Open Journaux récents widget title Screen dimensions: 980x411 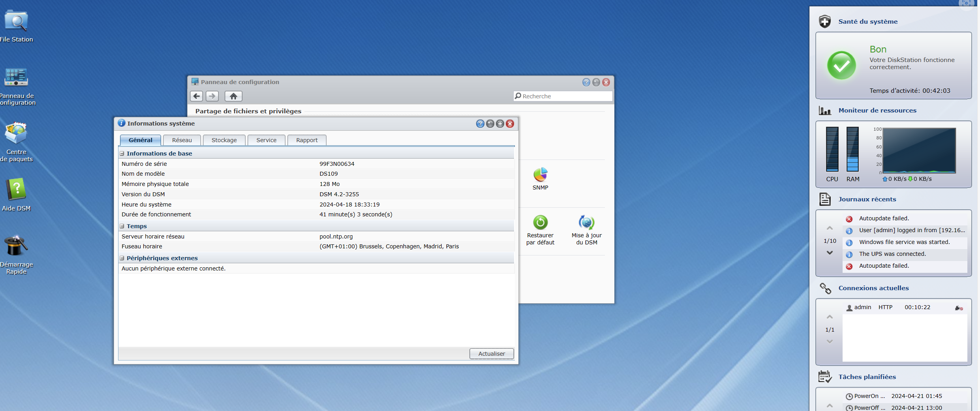coord(867,199)
